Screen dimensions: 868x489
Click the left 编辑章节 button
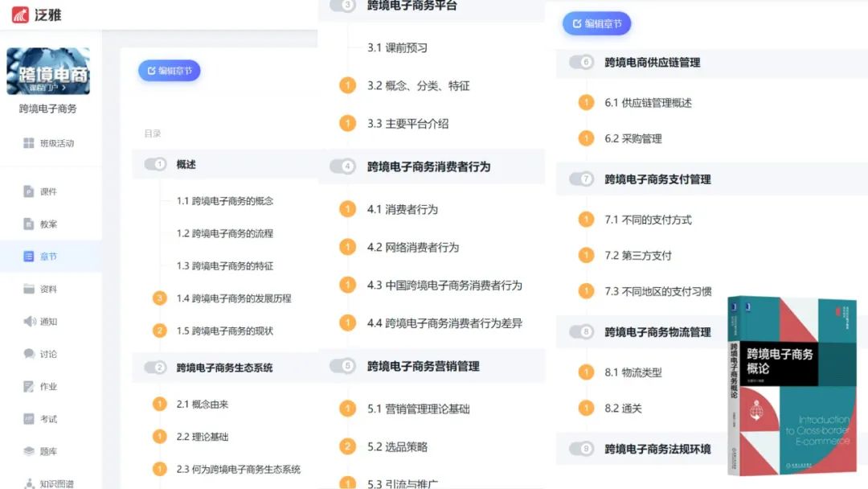pos(169,71)
